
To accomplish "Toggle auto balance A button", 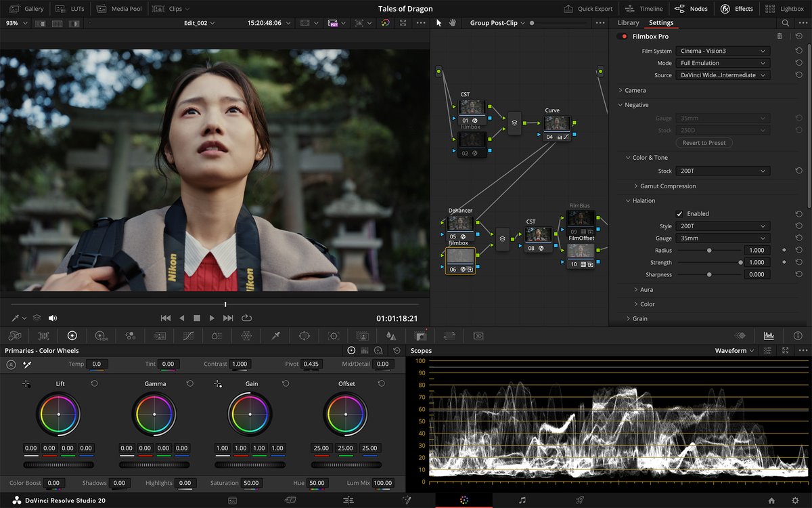I will (x=11, y=364).
